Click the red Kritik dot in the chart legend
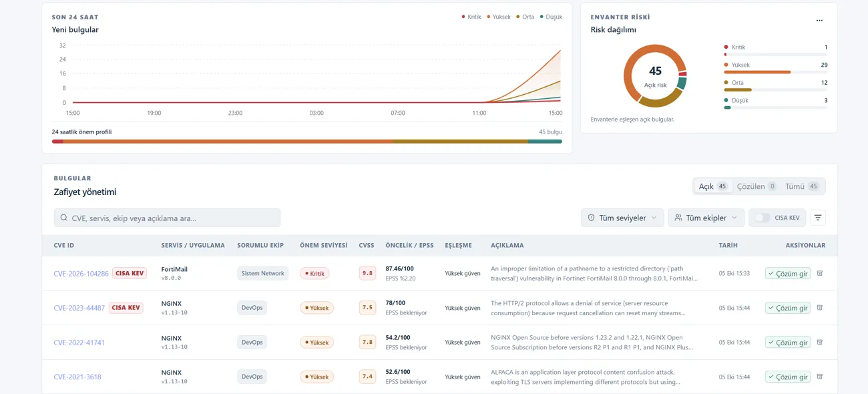The image size is (868, 394). click(x=463, y=17)
